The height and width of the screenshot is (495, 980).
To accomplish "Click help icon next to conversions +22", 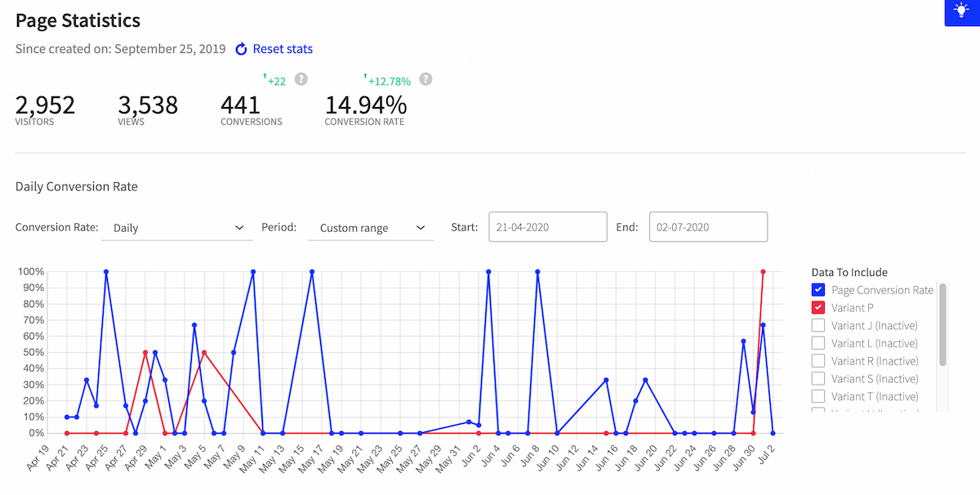I will click(x=301, y=79).
